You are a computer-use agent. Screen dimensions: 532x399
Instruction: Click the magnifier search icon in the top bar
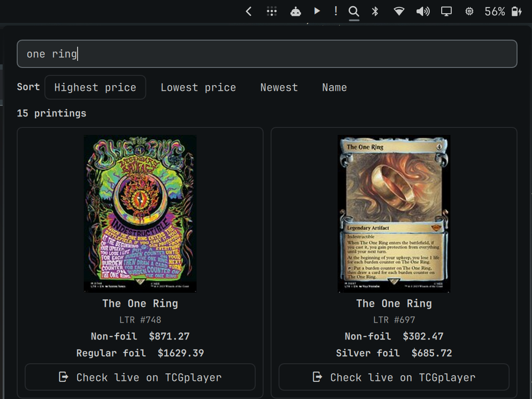coord(353,11)
